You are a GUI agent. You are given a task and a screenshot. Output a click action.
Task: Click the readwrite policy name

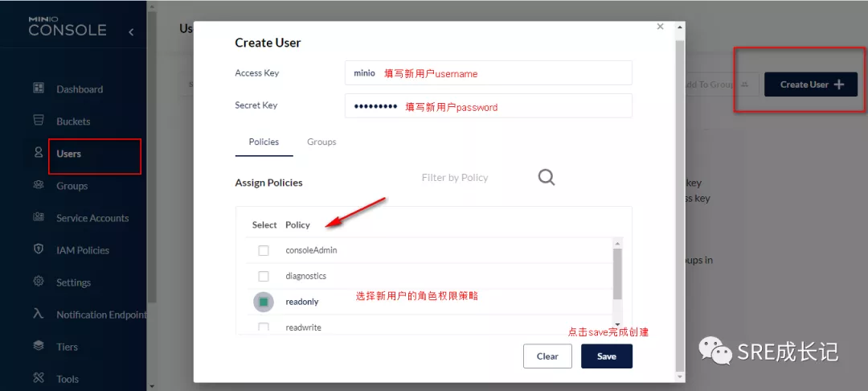point(303,327)
